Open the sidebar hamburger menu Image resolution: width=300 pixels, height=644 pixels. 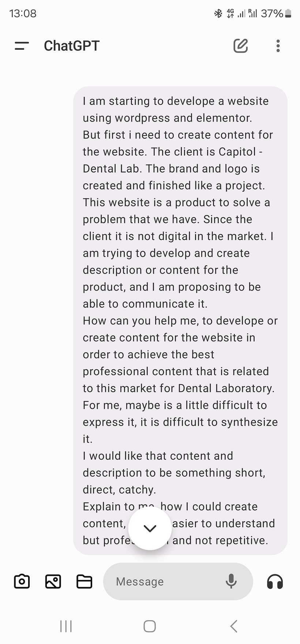pos(22,46)
